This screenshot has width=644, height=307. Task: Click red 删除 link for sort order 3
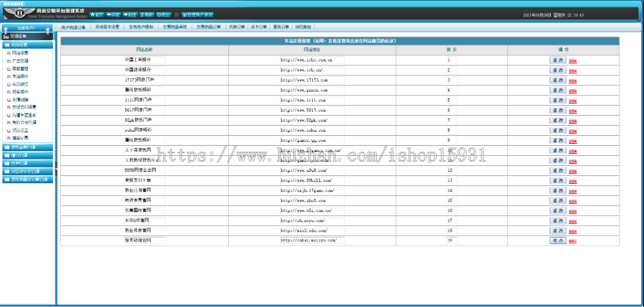(x=572, y=82)
